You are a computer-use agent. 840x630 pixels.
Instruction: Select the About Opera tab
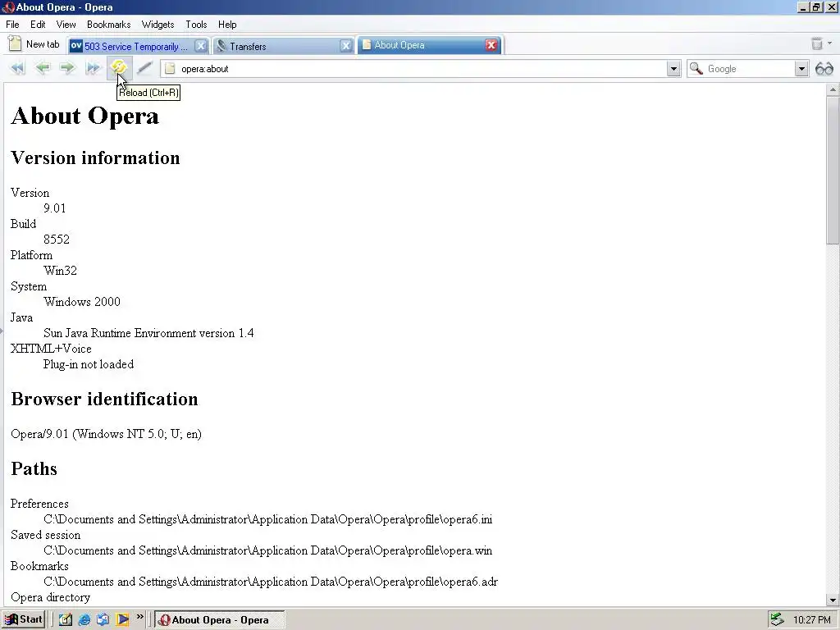(x=429, y=45)
